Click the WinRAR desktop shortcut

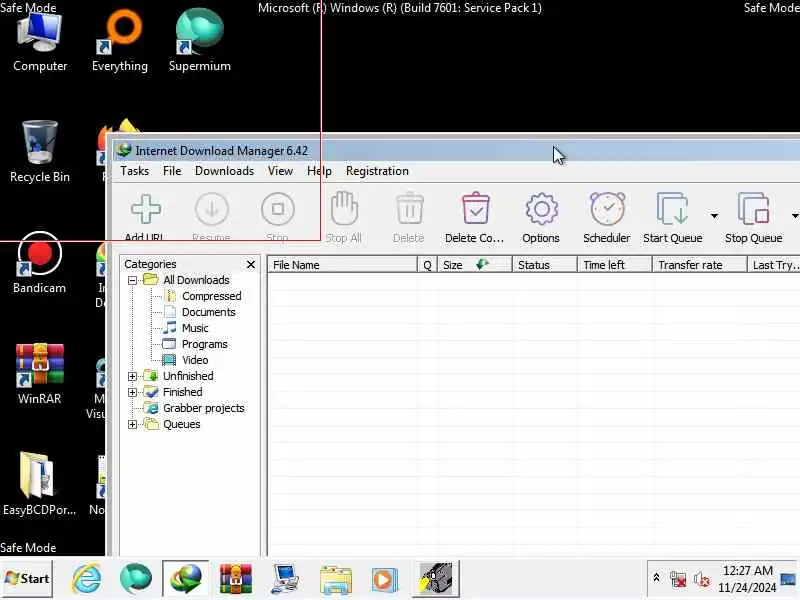pyautogui.click(x=40, y=374)
